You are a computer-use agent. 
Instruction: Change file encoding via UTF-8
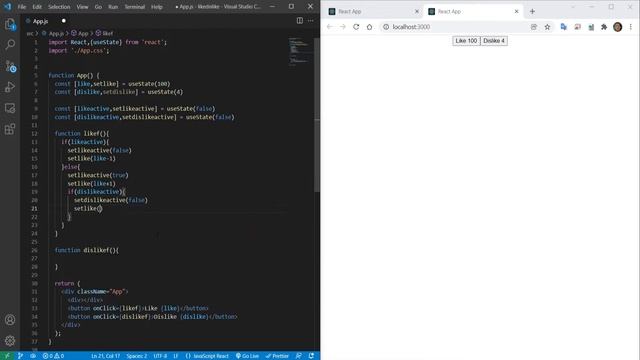click(160, 356)
